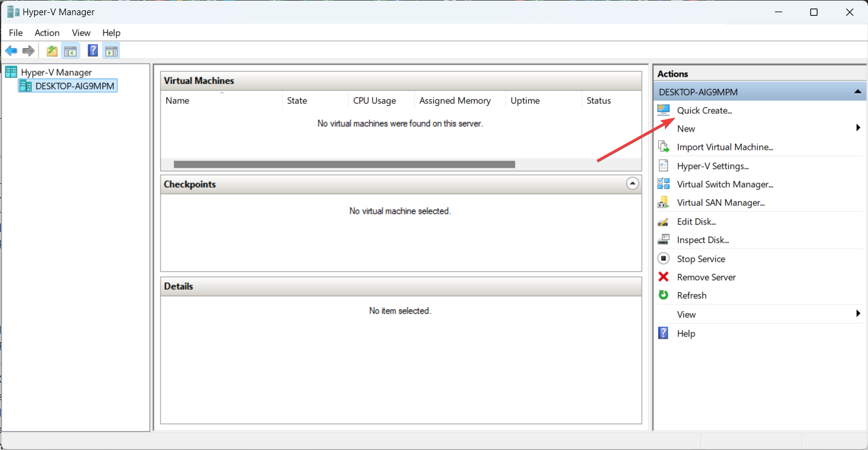This screenshot has height=450, width=868.
Task: Open Virtual SAN Manager
Action: pyautogui.click(x=721, y=202)
